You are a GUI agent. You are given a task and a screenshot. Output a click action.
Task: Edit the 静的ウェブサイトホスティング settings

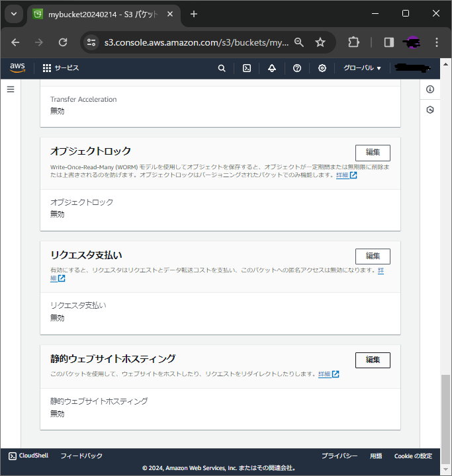pos(373,360)
